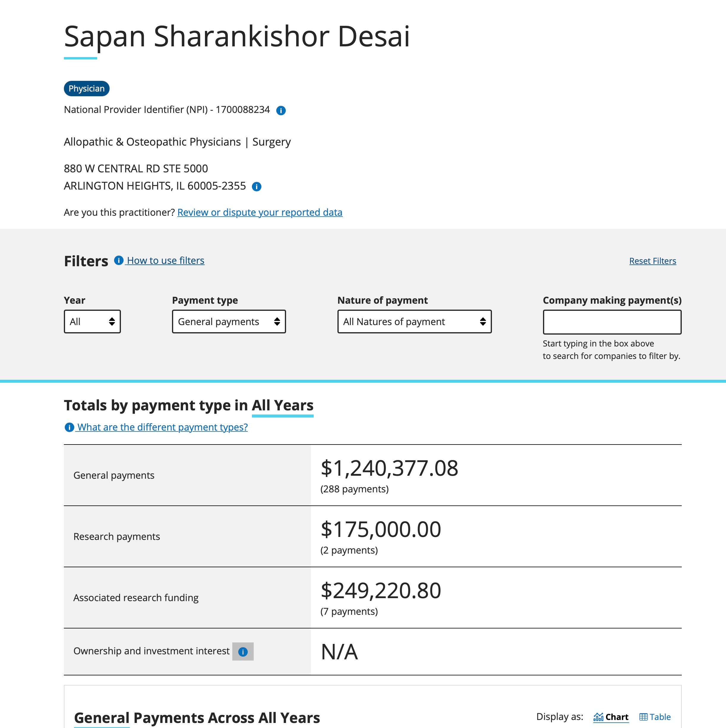Click the N/A ownership value

point(339,652)
